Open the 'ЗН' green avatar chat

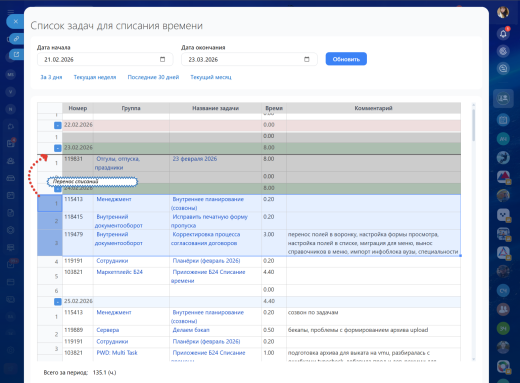503,329
